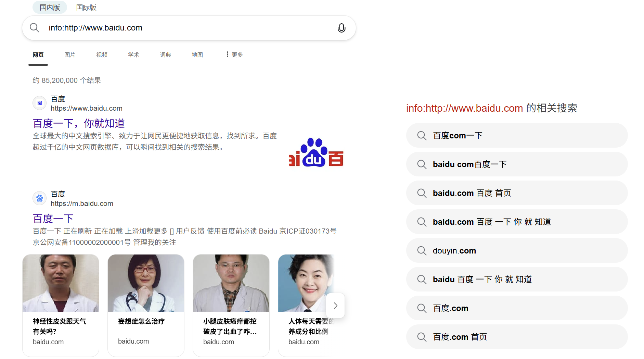Search related suggestion douyin.com
Screen dimensions: 644x359
[x=517, y=251]
